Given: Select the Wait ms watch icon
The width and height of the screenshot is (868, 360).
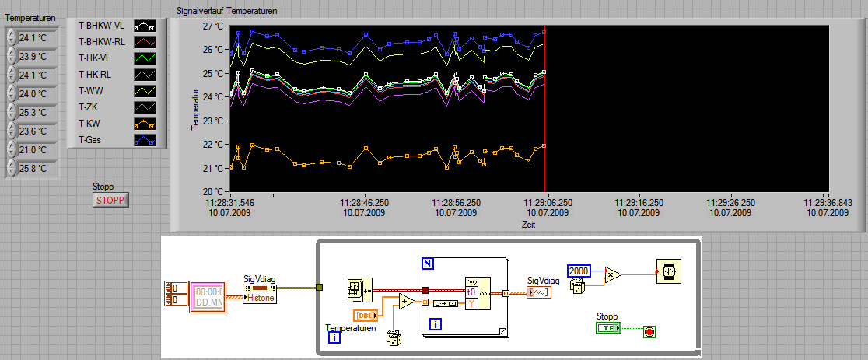Looking at the screenshot, I should coord(669,271).
